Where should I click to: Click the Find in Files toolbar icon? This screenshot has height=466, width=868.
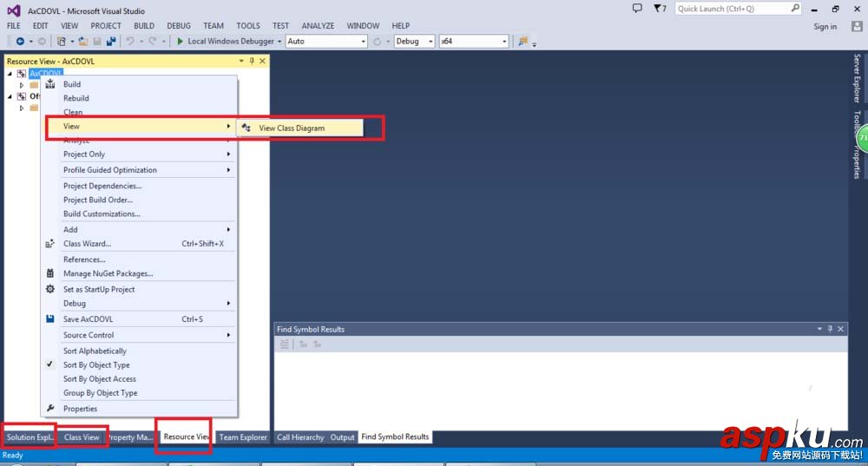pyautogui.click(x=523, y=42)
